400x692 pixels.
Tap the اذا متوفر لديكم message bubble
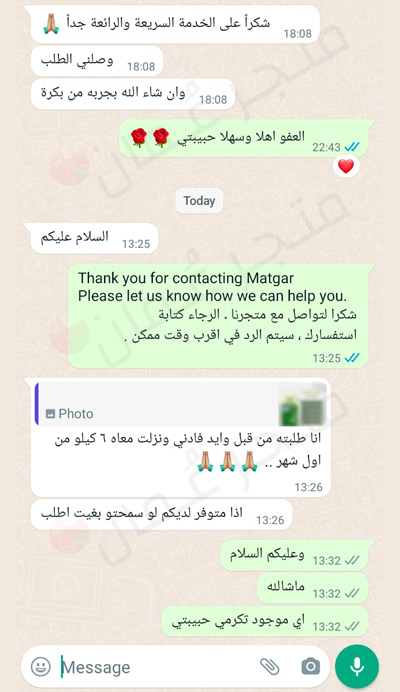(162, 515)
